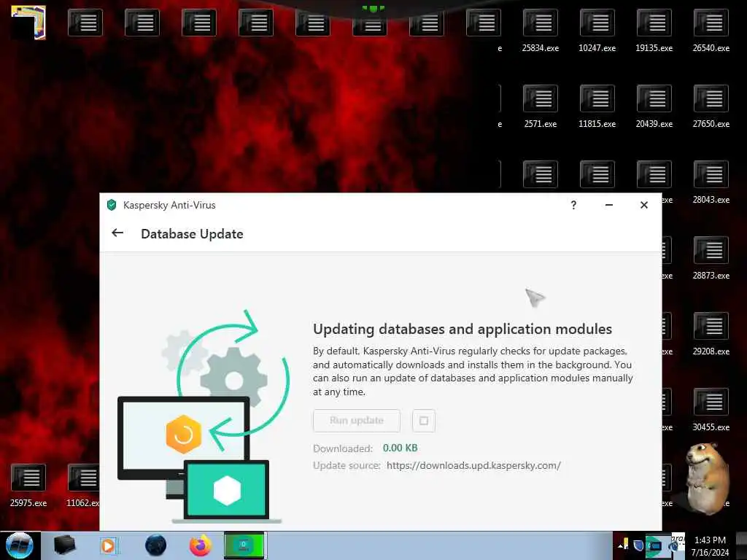747x560 pixels.
Task: Click the Kaspersky Anti-Virus window title
Action: tap(169, 205)
